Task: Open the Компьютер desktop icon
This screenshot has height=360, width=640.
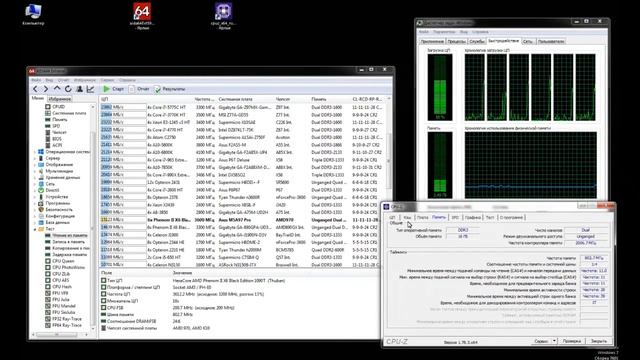Action: point(33,14)
